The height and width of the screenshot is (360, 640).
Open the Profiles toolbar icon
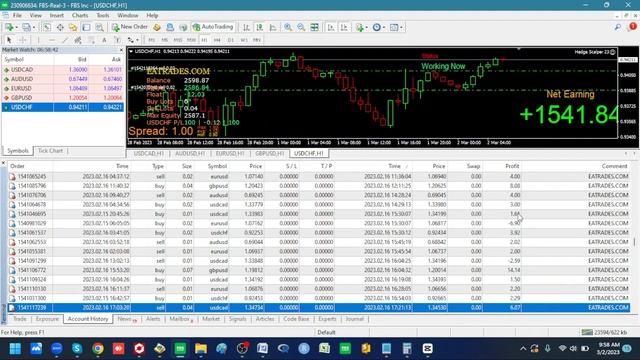coord(26,27)
